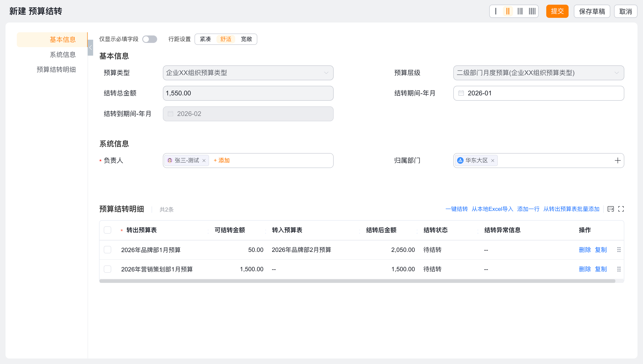643x364 pixels.
Task: Select the four-column layout icon
Action: [532, 11]
